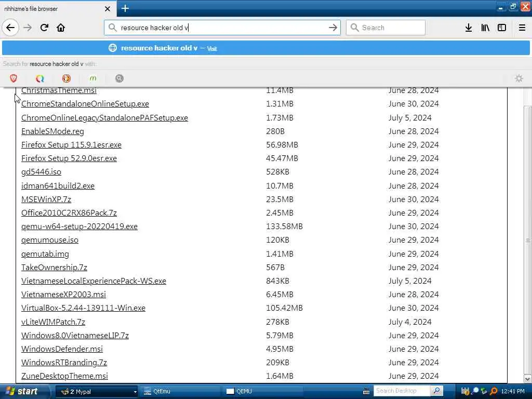Open the Downloads panel
The width and height of the screenshot is (532, 399).
click(469, 28)
